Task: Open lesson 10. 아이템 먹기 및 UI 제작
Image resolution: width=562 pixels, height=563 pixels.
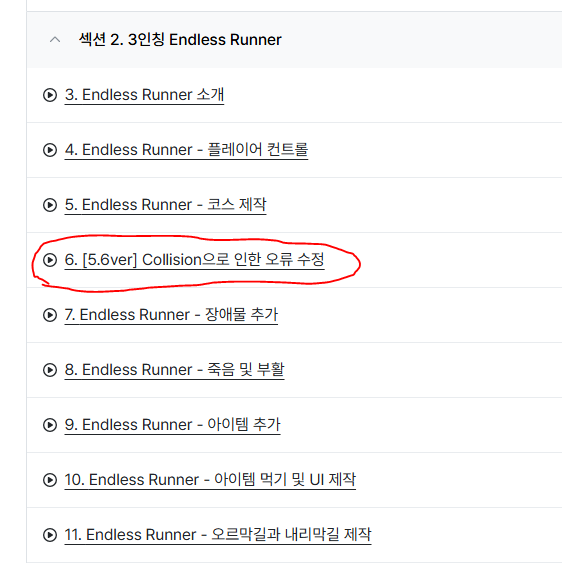Action: coord(210,480)
